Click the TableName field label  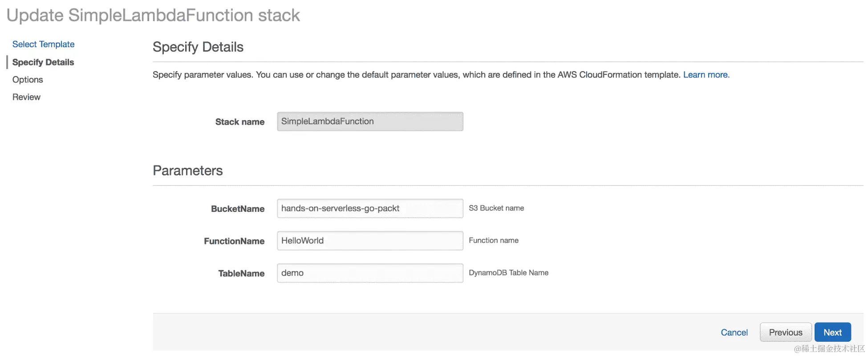click(x=241, y=274)
